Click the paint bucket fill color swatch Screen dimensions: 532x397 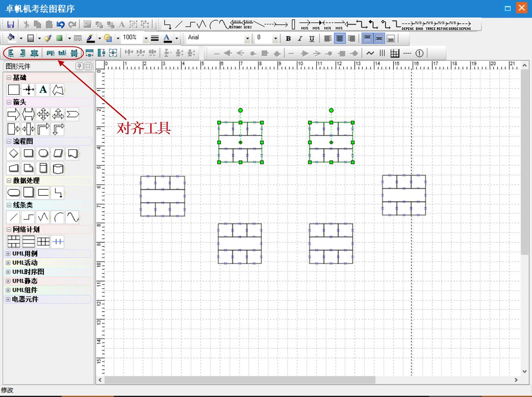point(11,38)
